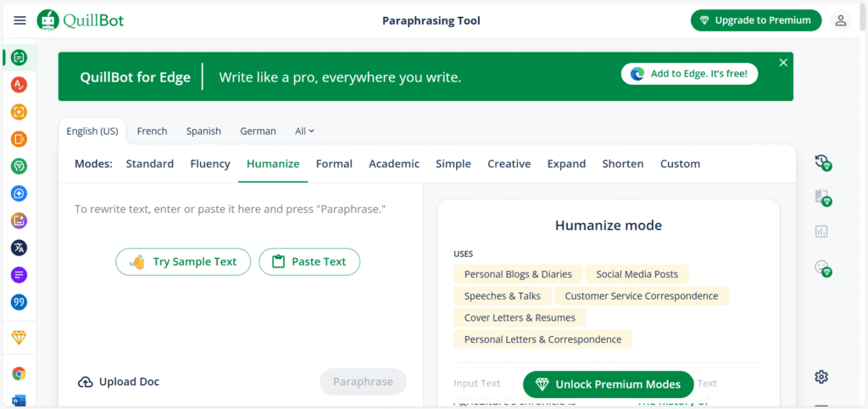Viewport: 868px width, 409px height.
Task: Select the Standard mode
Action: tap(150, 164)
